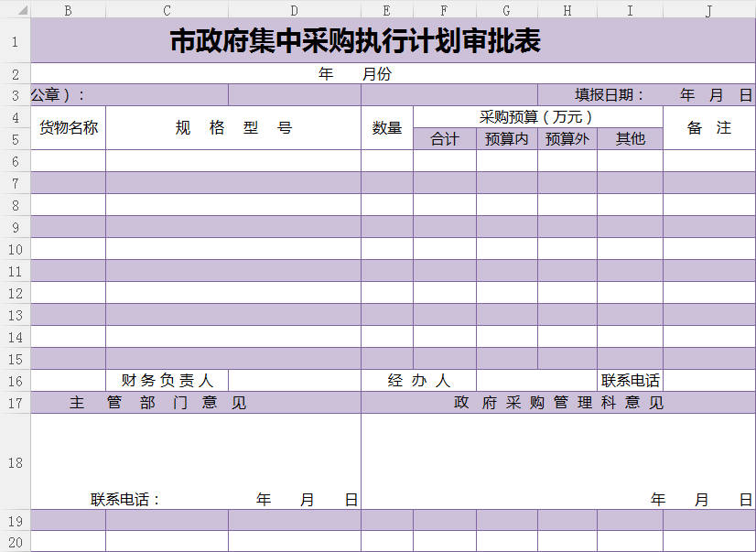Click the 数量 header cell
This screenshot has width=756, height=552.
coord(387,128)
